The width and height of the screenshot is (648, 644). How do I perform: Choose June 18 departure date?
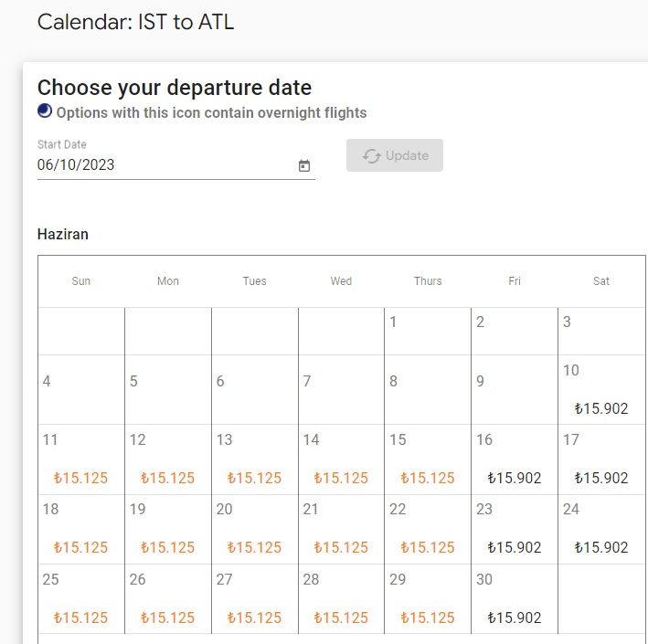81,529
